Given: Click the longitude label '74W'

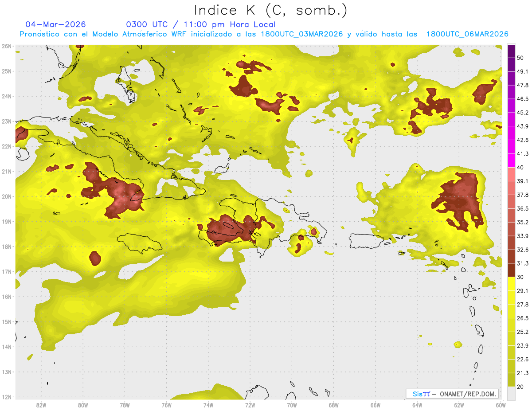Looking at the screenshot, I should (208, 405).
